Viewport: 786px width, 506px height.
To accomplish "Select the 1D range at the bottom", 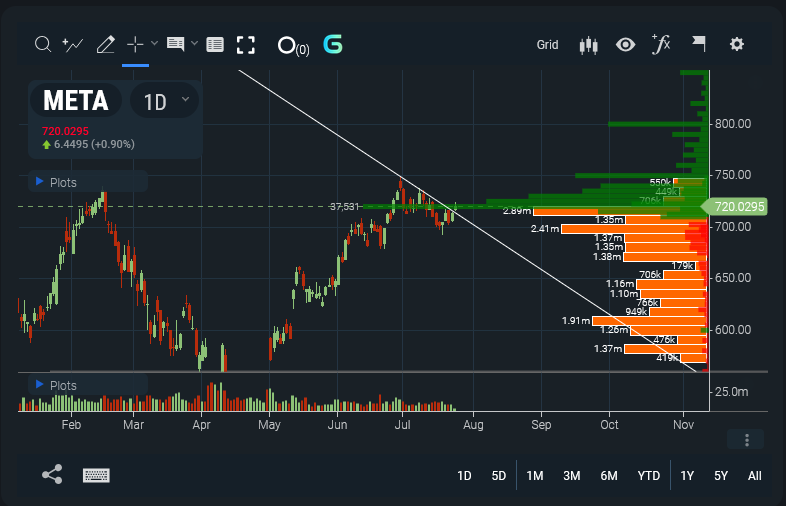I will point(464,475).
